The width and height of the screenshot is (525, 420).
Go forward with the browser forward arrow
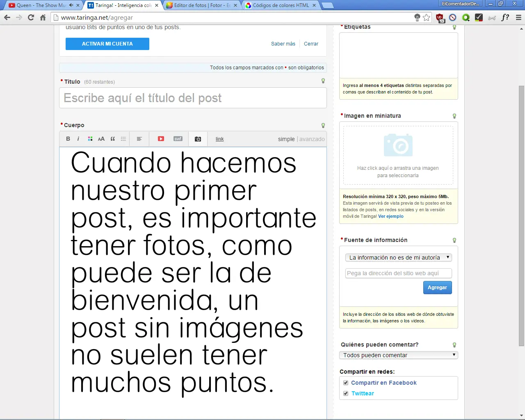[x=19, y=18]
